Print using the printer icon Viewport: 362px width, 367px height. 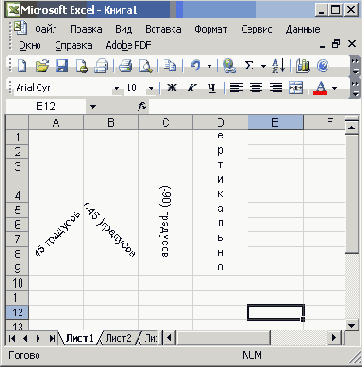pos(126,65)
